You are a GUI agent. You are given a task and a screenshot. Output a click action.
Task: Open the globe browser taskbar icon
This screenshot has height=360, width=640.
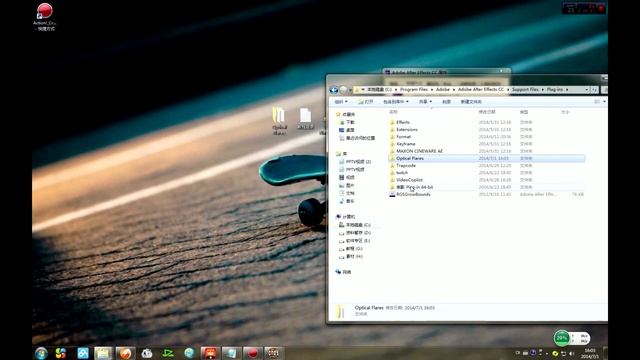click(189, 353)
